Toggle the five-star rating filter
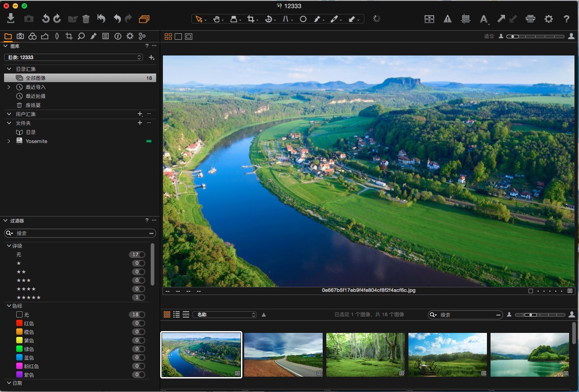579x392 pixels. click(141, 298)
